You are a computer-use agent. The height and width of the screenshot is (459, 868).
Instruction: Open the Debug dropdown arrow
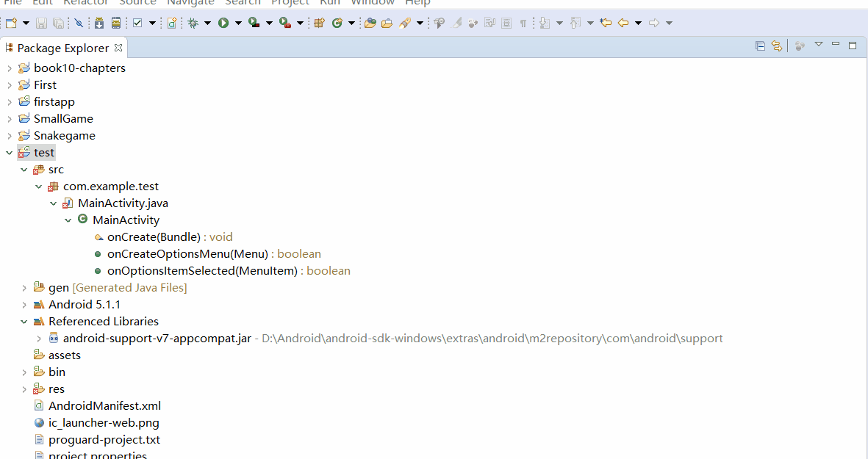pyautogui.click(x=207, y=24)
